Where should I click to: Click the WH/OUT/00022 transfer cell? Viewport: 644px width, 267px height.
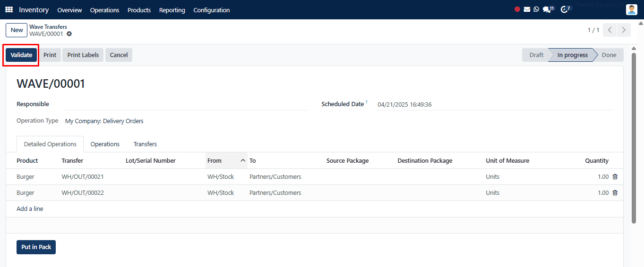pyautogui.click(x=83, y=193)
